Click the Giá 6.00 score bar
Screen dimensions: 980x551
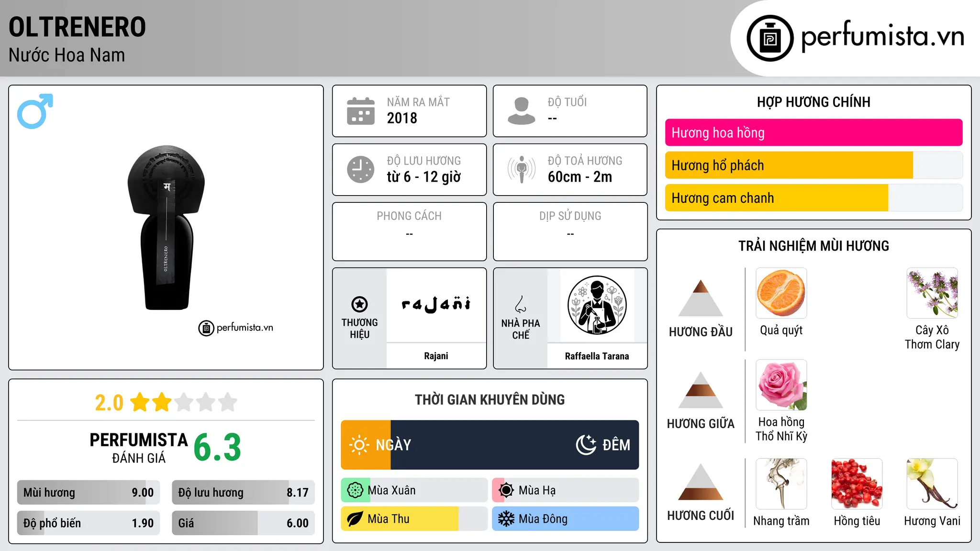[243, 523]
